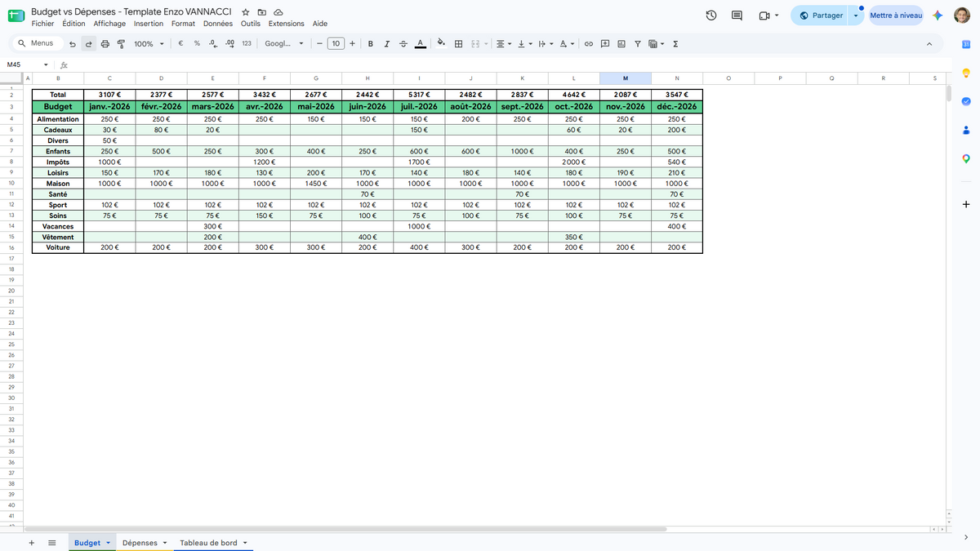
Task: Create a filter
Action: pyautogui.click(x=638, y=44)
